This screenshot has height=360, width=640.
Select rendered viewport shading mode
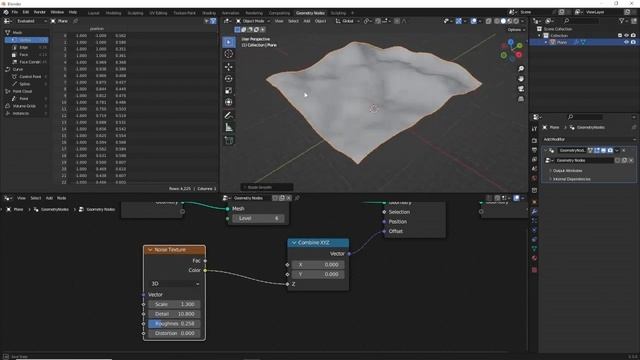coord(516,21)
